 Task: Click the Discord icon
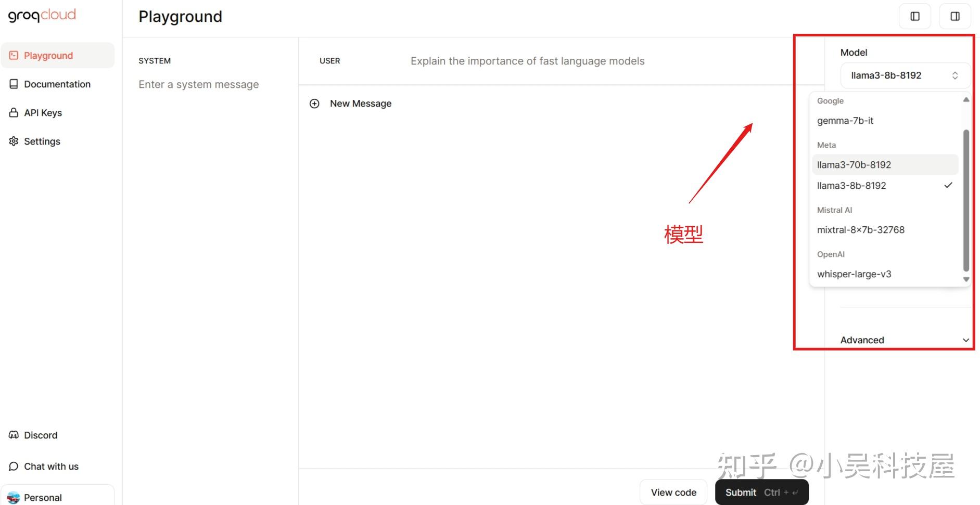point(14,435)
